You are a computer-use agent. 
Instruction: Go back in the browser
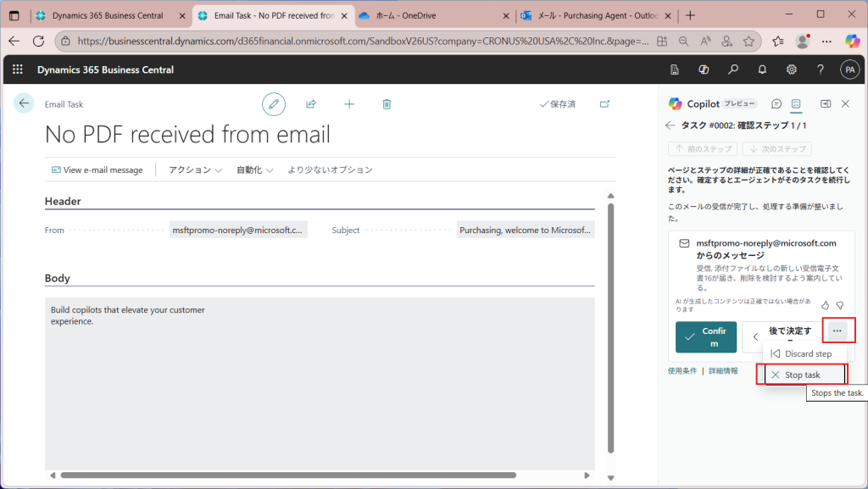click(14, 41)
